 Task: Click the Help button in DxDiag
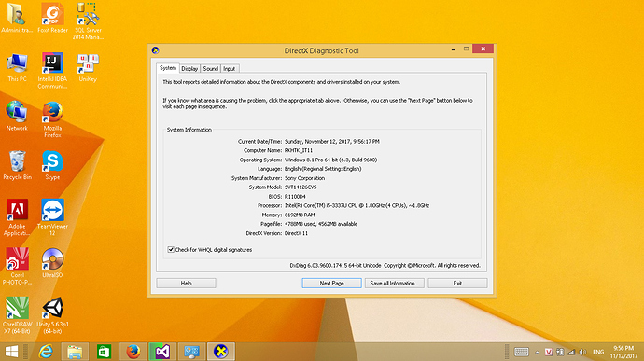(186, 283)
